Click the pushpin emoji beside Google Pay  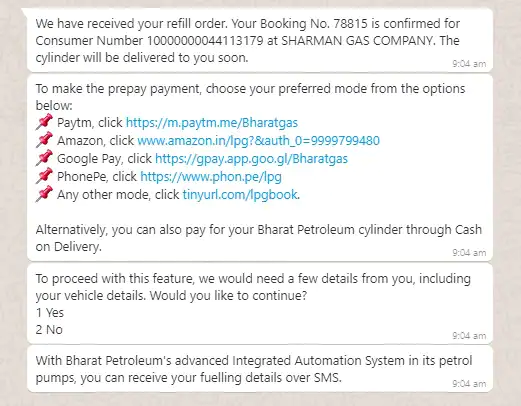(x=44, y=158)
